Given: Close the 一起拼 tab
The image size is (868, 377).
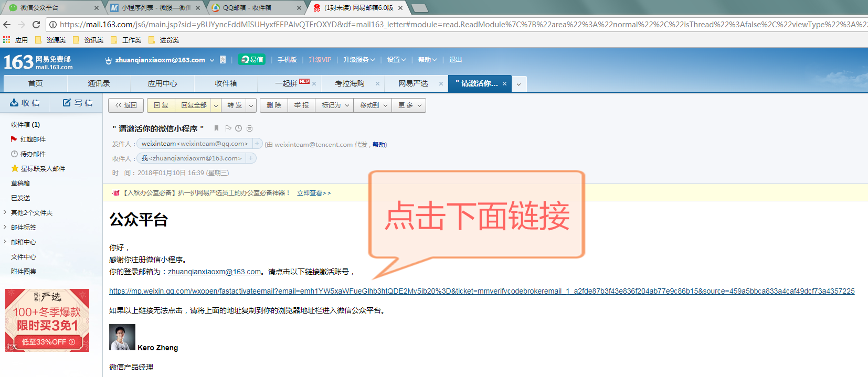Looking at the screenshot, I should coord(314,83).
